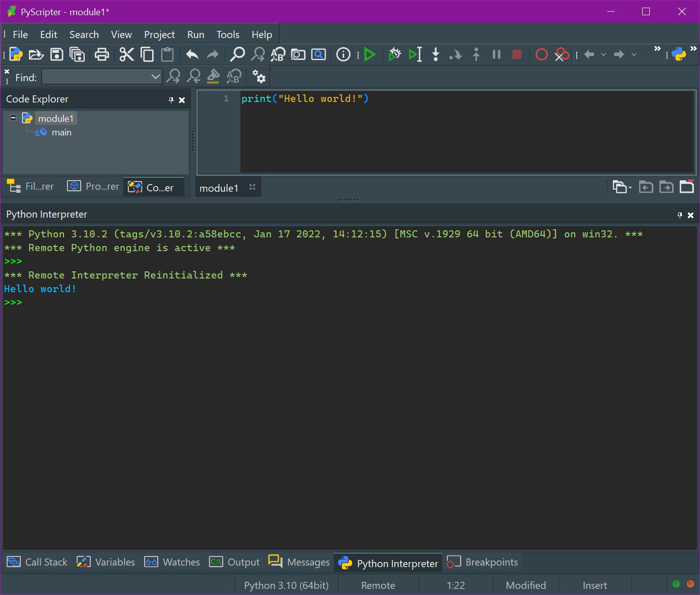
Task: Unpin the Python Interpreter panel
Action: pos(680,215)
